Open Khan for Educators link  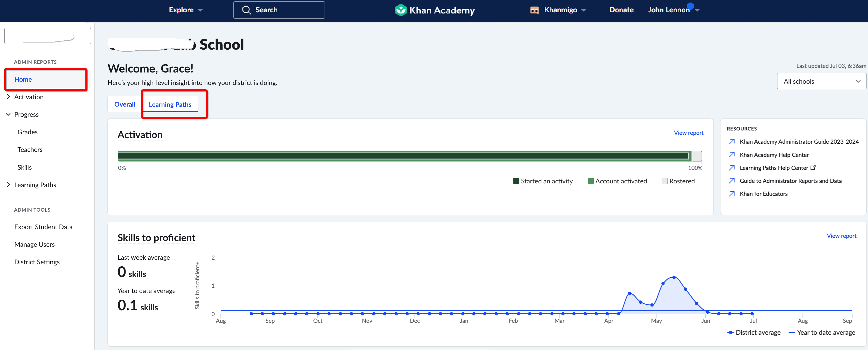(x=764, y=194)
